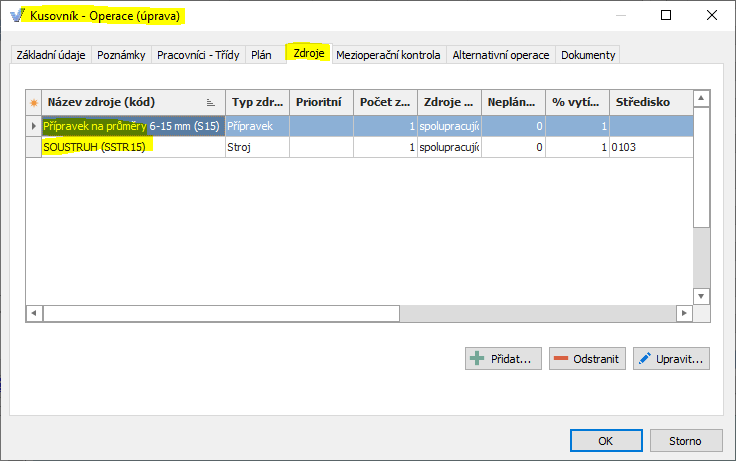The width and height of the screenshot is (736, 461).
Task: Go to the Pracovníci - Třídy tab
Action: coord(198,55)
